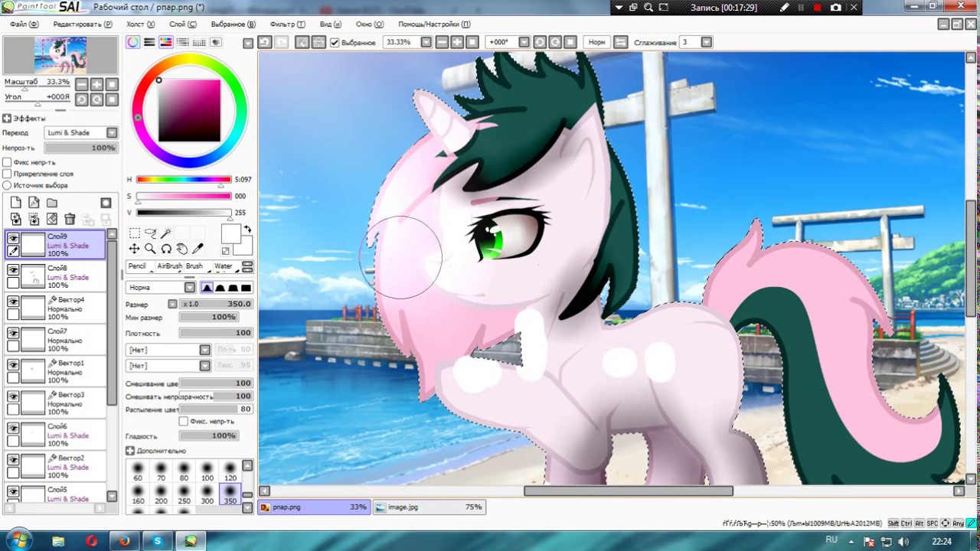
Task: Uncheck the Выбранное checkbox in toolbar
Action: click(x=335, y=42)
